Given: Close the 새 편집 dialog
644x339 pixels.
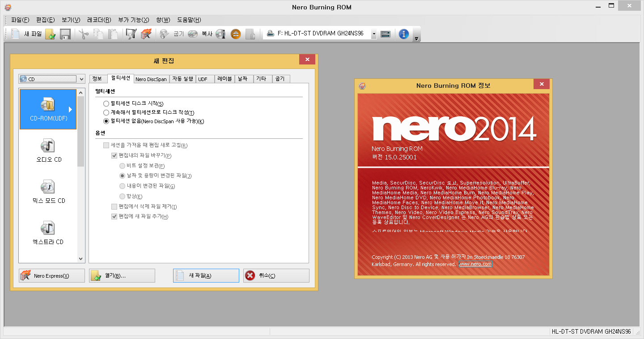Looking at the screenshot, I should coord(307,60).
